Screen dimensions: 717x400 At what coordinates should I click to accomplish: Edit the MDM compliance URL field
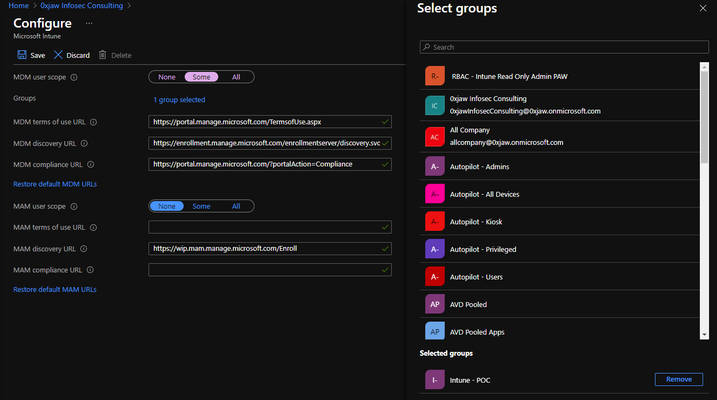tap(270, 164)
